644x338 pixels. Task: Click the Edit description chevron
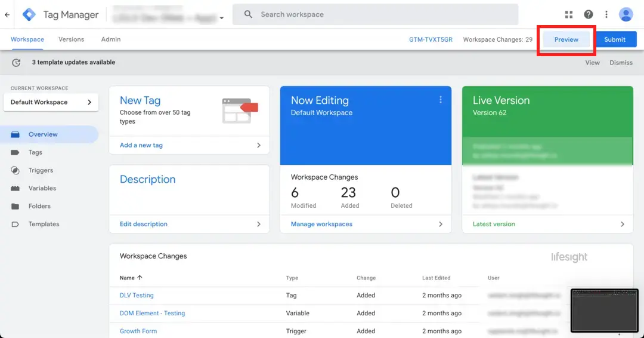[259, 224]
